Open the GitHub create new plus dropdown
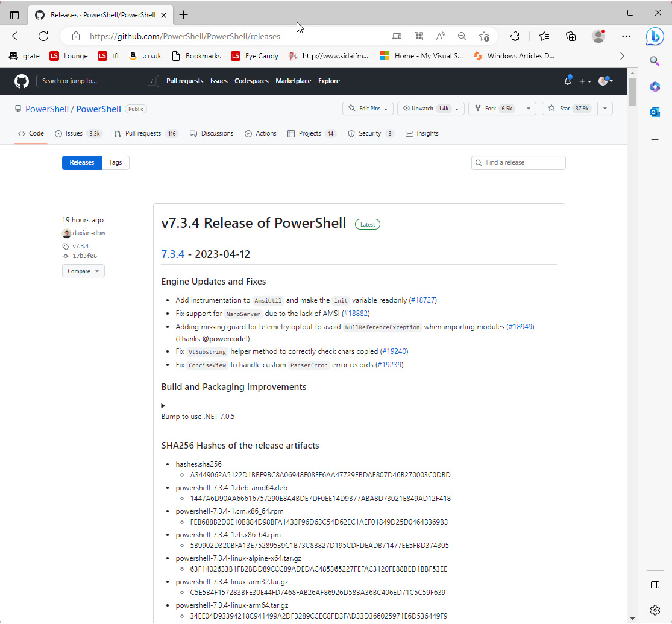Screen dimensions: 672x624 585,81
